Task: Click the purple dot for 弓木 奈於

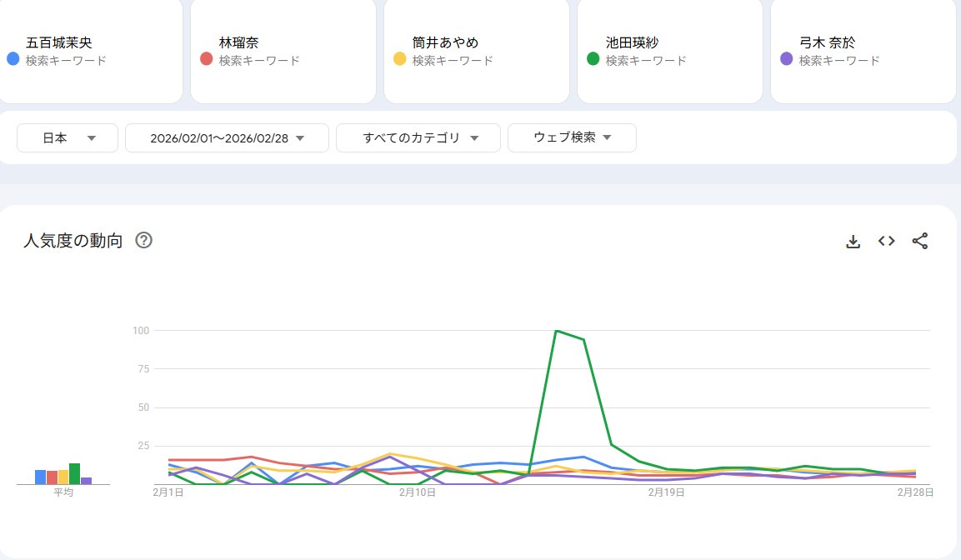Action: pyautogui.click(x=786, y=59)
